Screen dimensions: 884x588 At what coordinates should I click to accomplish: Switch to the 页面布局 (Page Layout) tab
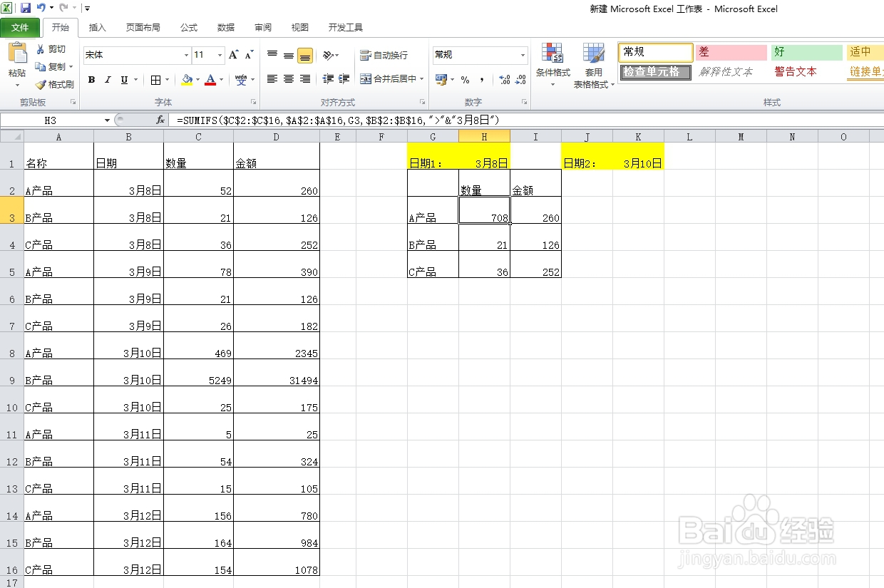143,28
